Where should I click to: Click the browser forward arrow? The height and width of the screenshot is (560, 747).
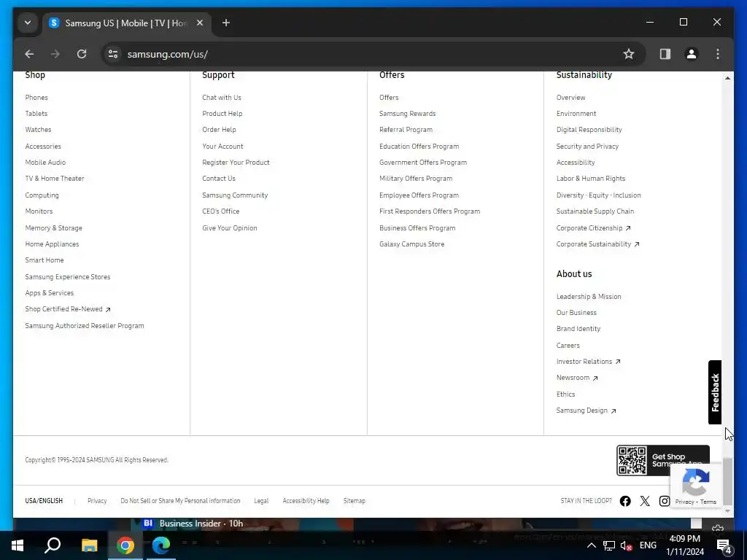[55, 54]
